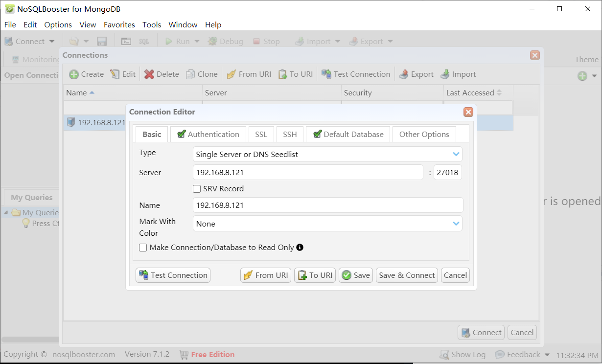Viewport: 602px width, 364px height.
Task: Click the SQL query icon
Action: click(x=144, y=42)
